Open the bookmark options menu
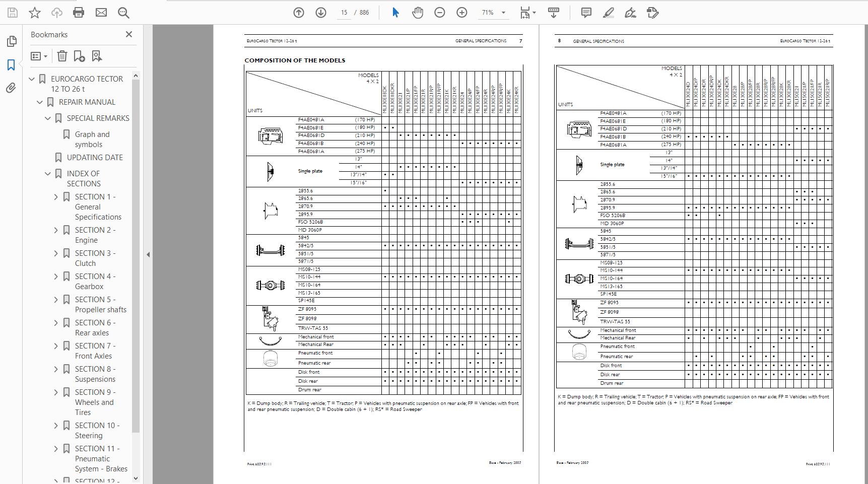Viewport: 868px width, 484px height. point(39,56)
